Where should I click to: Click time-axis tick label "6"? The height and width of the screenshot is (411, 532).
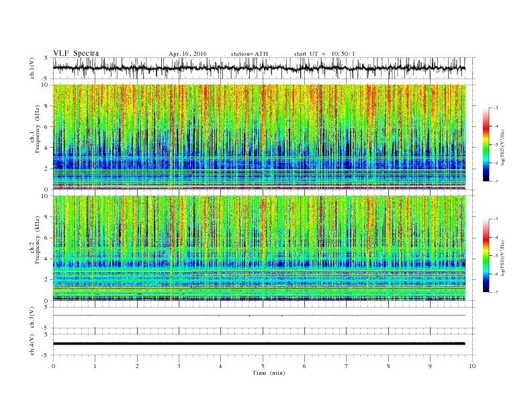point(304,366)
